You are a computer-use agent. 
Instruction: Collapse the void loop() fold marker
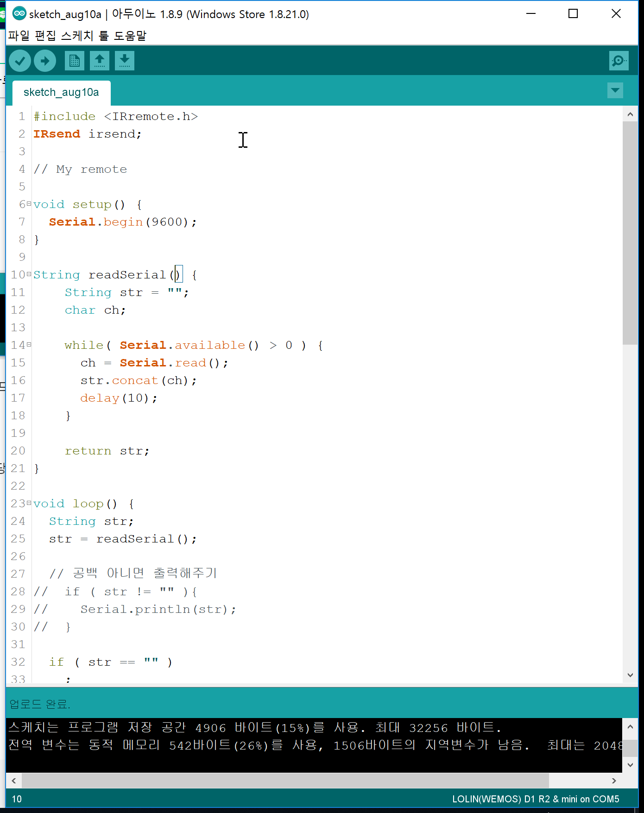point(29,503)
